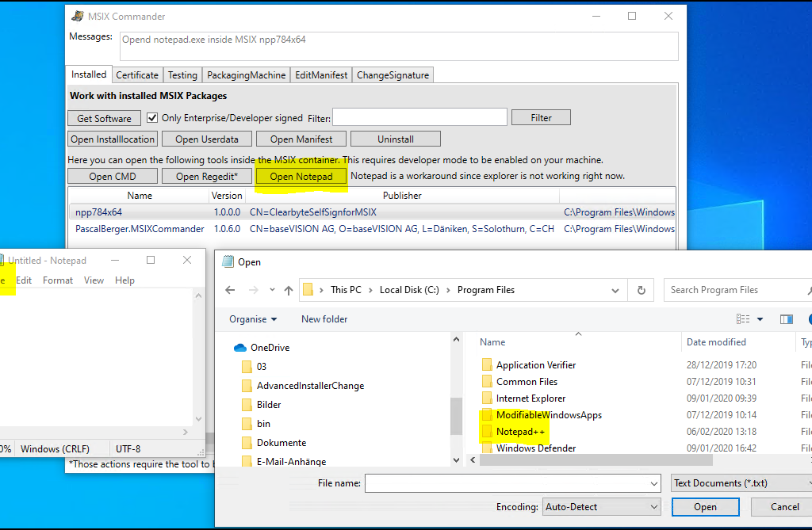Open the Text Documents file type dropdown
Viewport: 812px width, 530px height.
(741, 483)
